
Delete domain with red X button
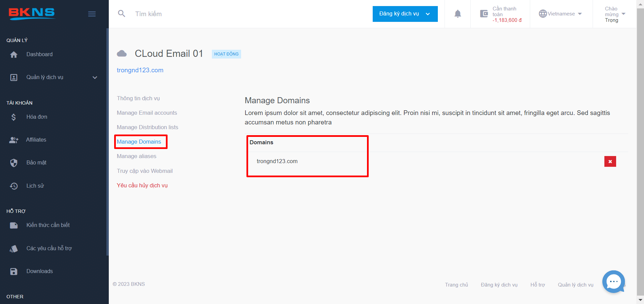610,161
